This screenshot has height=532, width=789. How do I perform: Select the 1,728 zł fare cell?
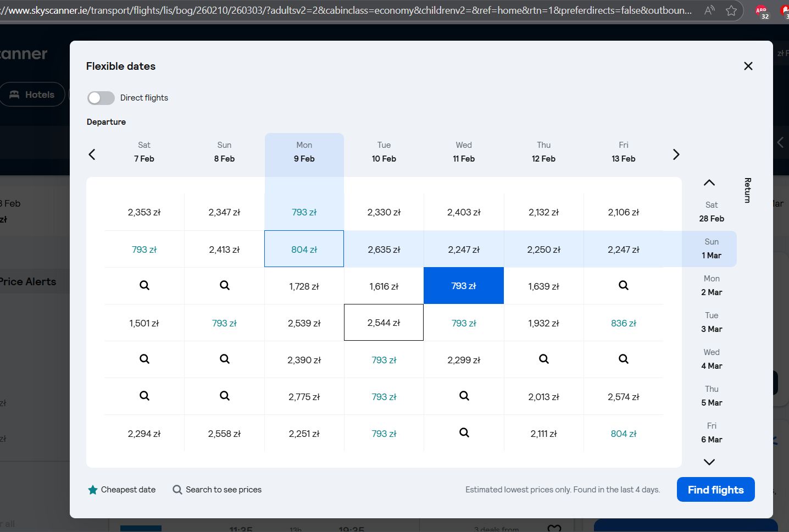pyautogui.click(x=304, y=286)
